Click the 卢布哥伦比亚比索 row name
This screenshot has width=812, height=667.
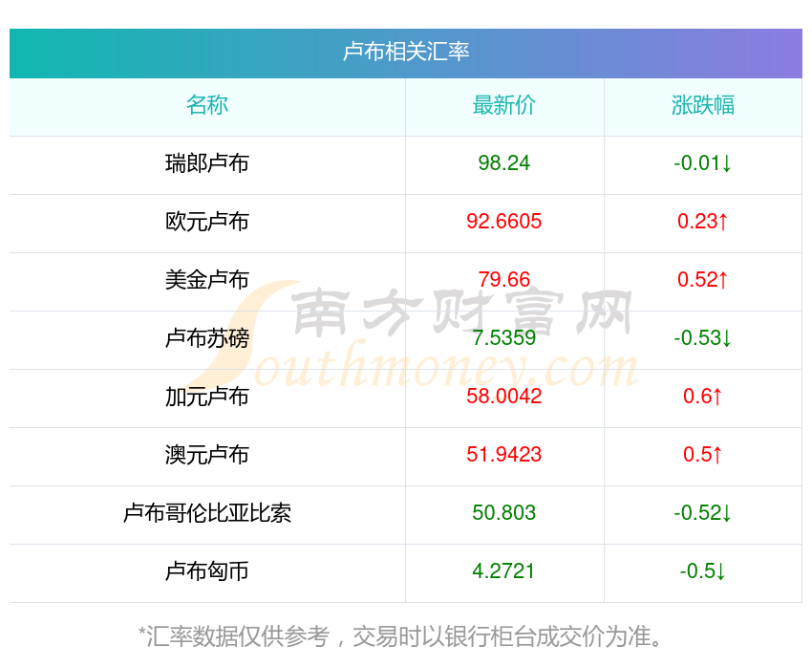tap(207, 513)
